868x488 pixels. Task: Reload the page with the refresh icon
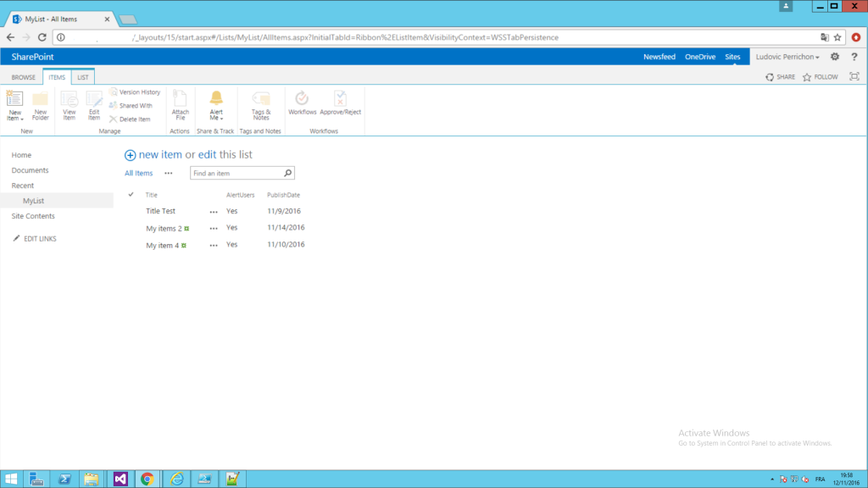coord(42,37)
